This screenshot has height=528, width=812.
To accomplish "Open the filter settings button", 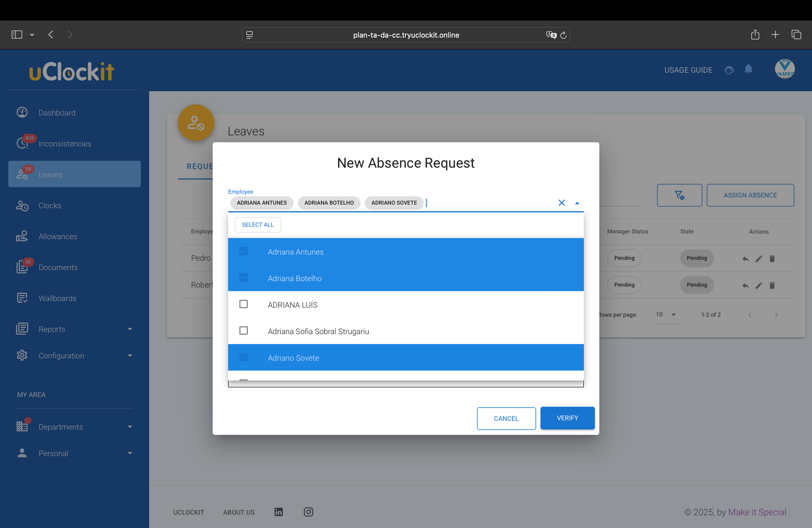I will [679, 195].
